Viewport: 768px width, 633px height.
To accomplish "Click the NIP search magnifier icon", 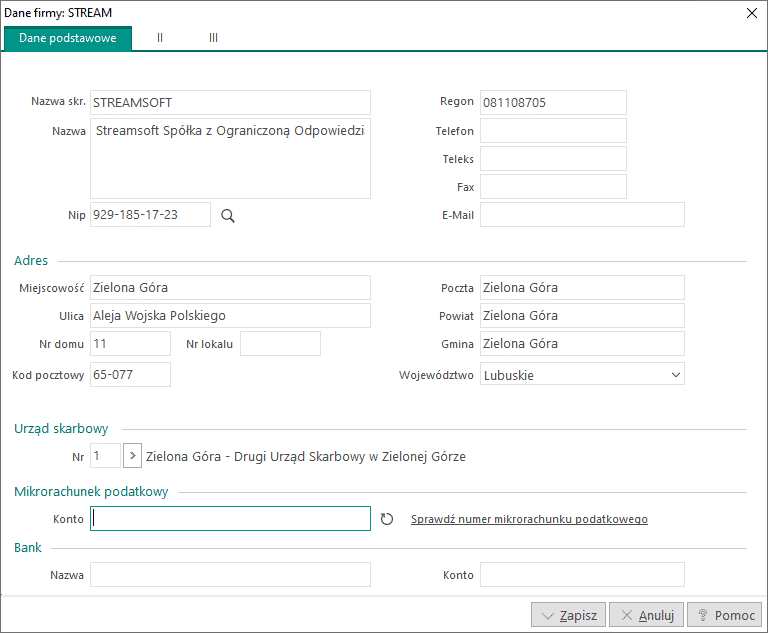I will [x=228, y=216].
